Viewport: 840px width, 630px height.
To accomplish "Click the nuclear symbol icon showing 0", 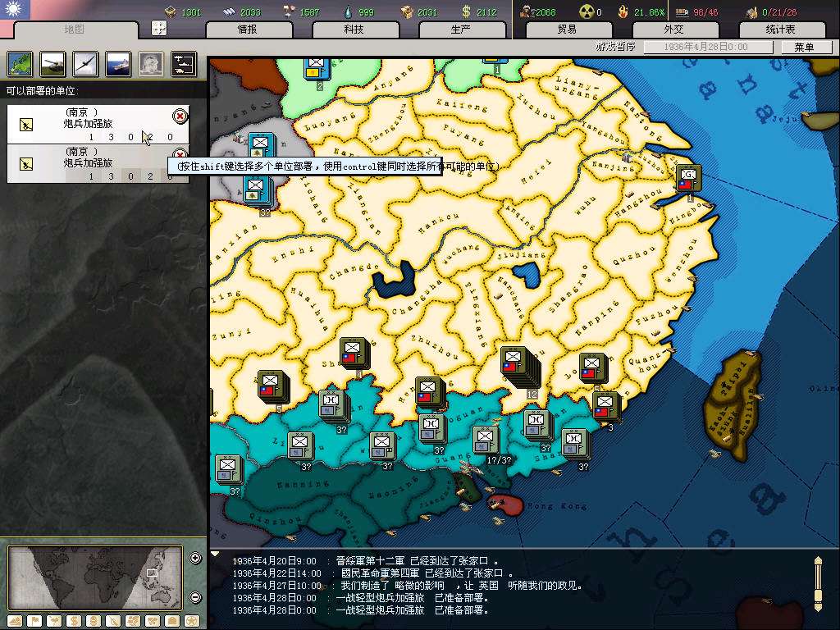I will point(587,11).
